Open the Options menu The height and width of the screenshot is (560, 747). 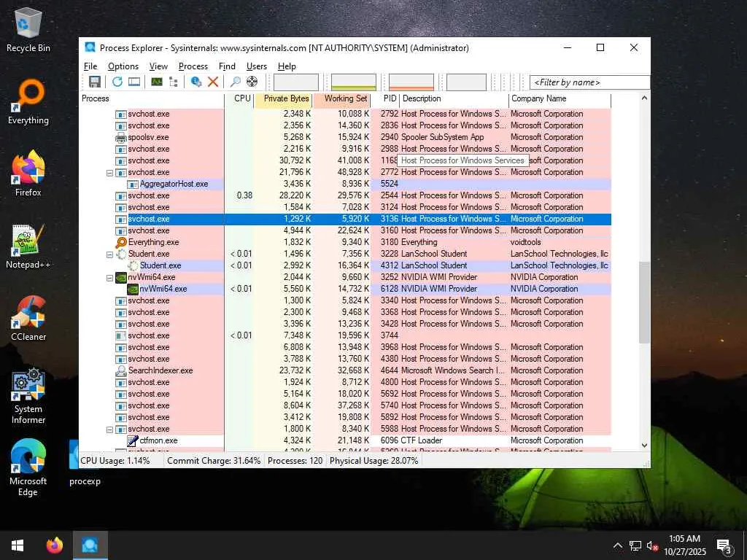(x=123, y=66)
